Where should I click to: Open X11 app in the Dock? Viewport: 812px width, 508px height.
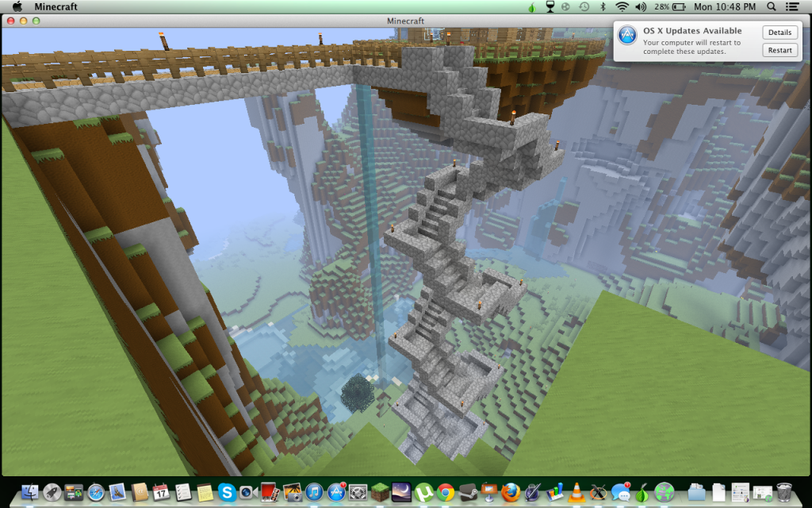[598, 492]
